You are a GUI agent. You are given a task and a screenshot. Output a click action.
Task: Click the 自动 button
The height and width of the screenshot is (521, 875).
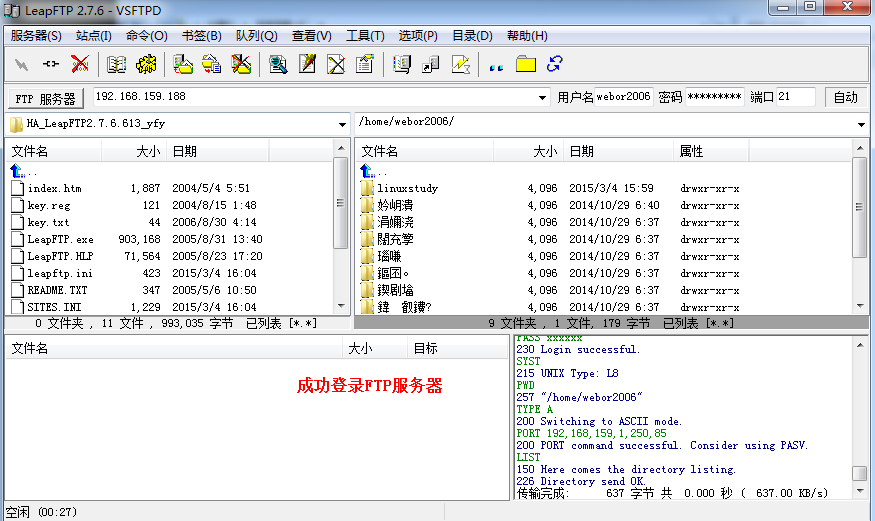(x=845, y=98)
